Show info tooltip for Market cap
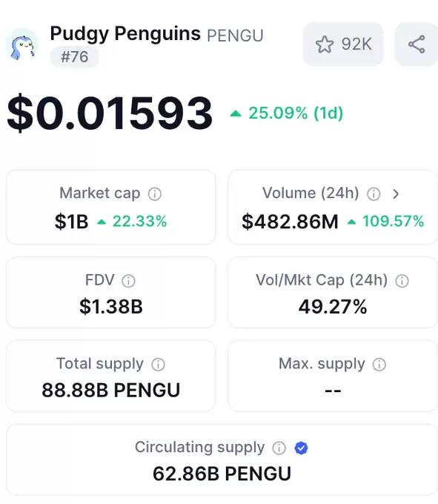The image size is (438, 504). click(x=155, y=194)
